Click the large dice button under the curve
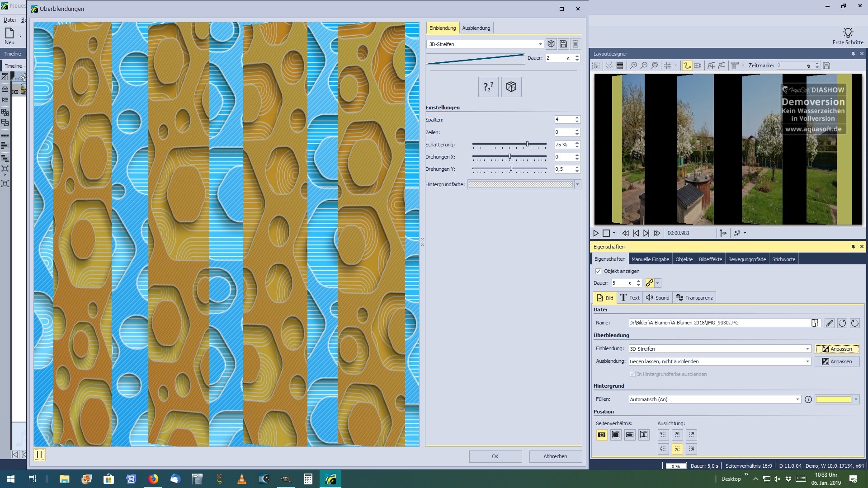Image resolution: width=868 pixels, height=488 pixels. pyautogui.click(x=511, y=87)
